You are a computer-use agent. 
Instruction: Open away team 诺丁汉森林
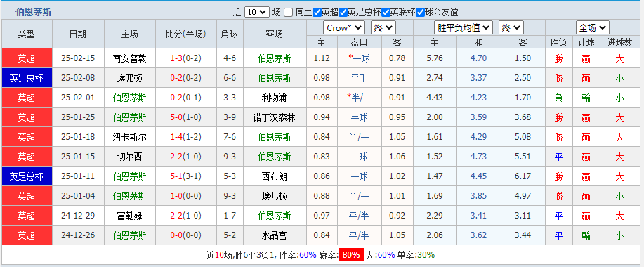(x=275, y=117)
